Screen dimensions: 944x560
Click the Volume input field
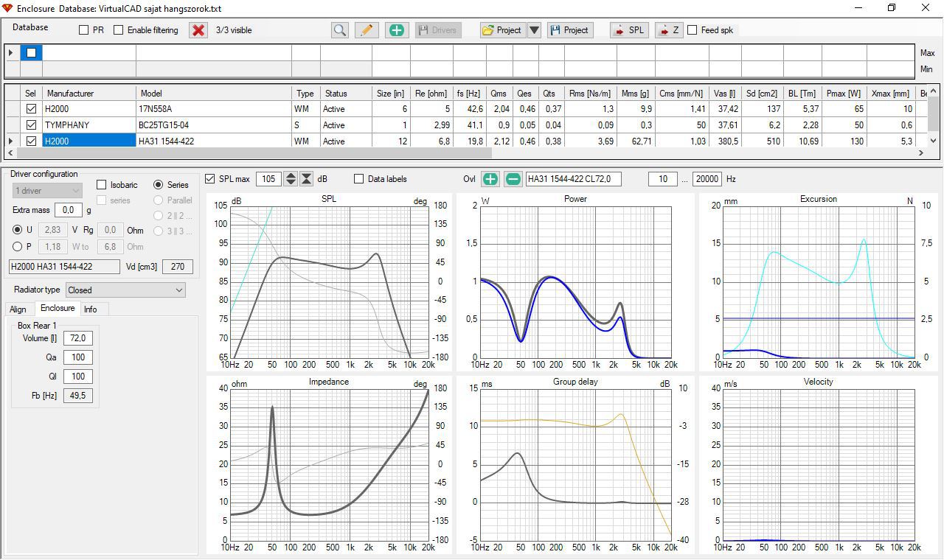click(x=77, y=338)
